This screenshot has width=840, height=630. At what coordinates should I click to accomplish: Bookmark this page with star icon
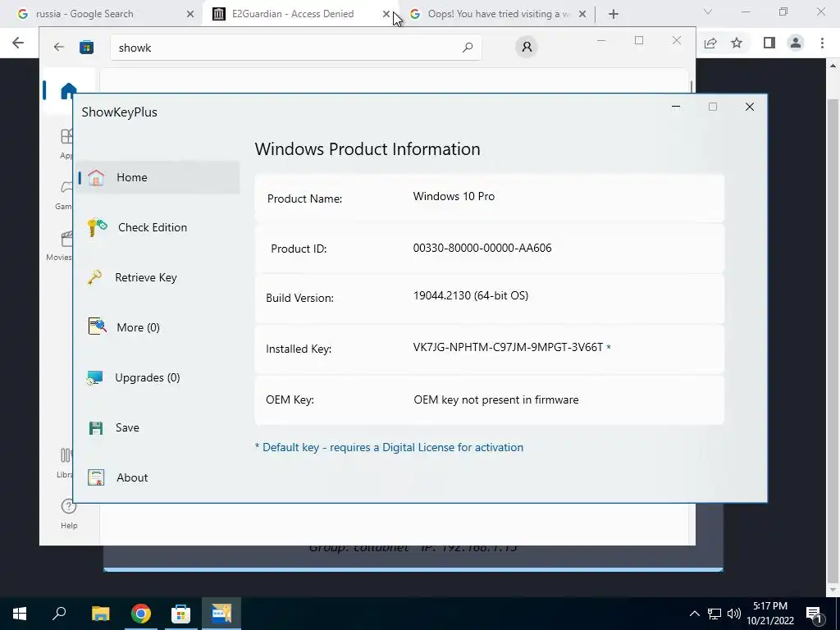coord(737,43)
